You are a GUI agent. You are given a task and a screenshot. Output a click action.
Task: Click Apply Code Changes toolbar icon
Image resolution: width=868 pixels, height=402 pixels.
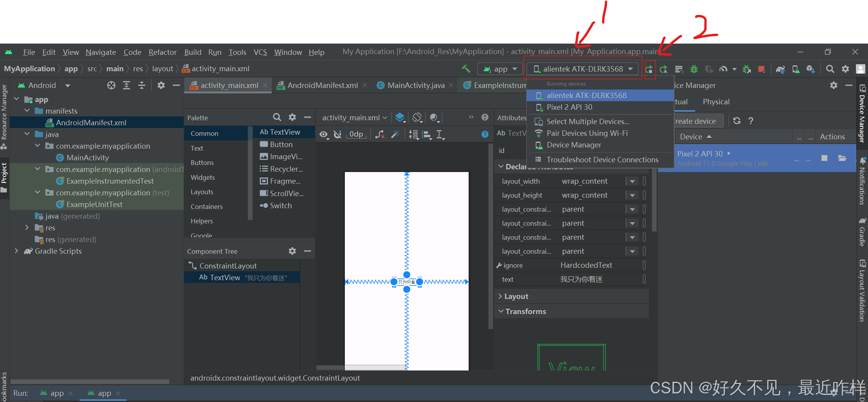click(679, 69)
